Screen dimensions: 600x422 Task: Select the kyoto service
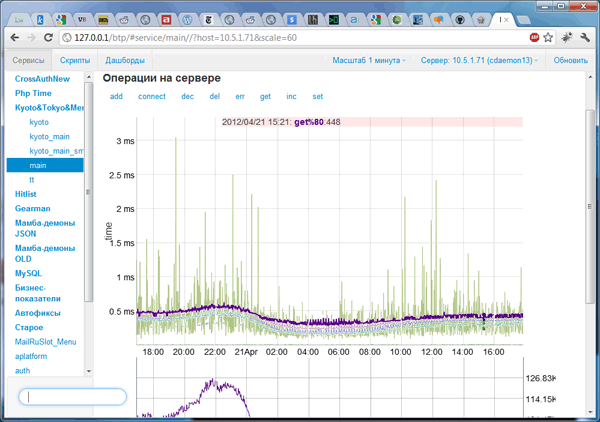tap(39, 122)
